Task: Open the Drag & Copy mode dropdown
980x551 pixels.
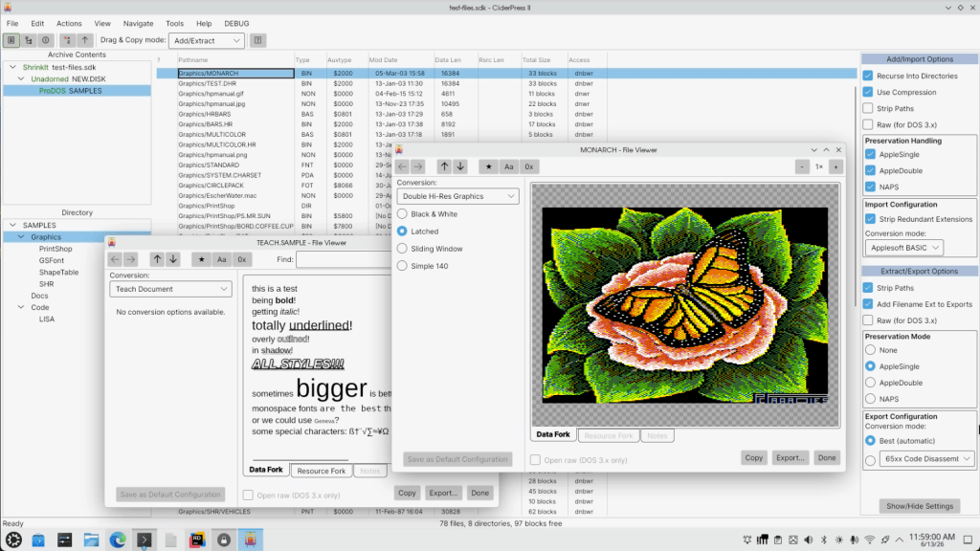Action: click(207, 40)
